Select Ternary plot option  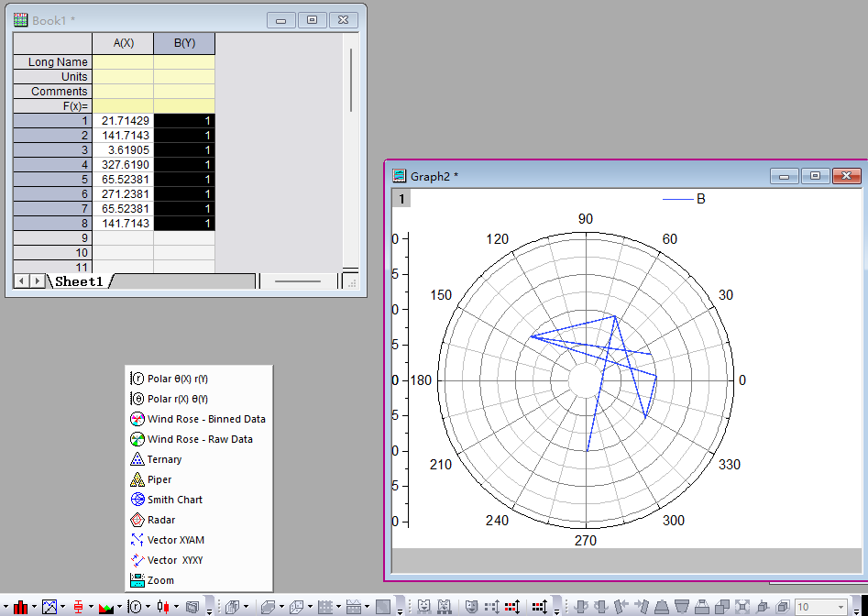coord(156,459)
